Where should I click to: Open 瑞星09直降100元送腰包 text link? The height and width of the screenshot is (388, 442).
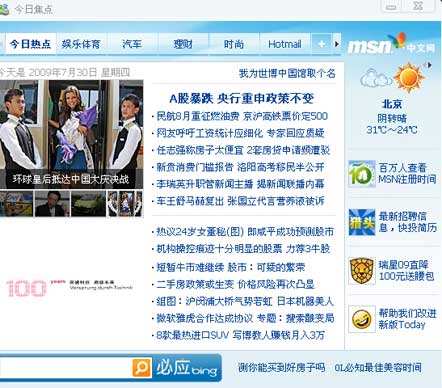(407, 271)
